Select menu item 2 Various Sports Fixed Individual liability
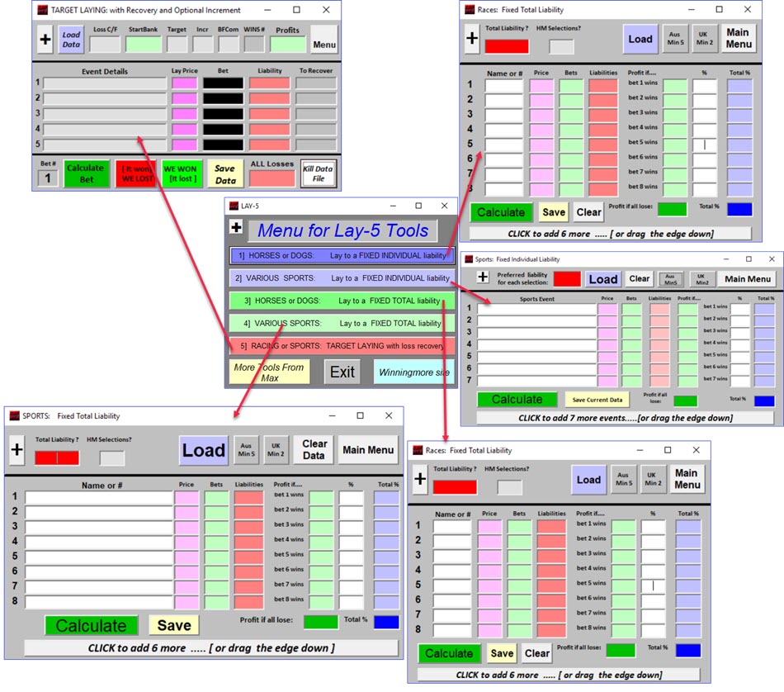 pyautogui.click(x=341, y=278)
